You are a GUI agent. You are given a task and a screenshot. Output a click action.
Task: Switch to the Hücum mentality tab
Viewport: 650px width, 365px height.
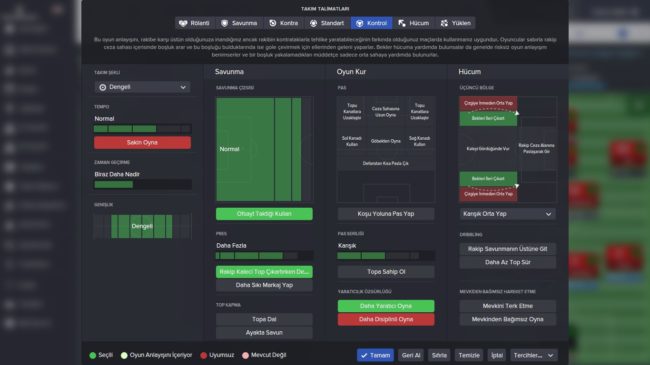(414, 23)
